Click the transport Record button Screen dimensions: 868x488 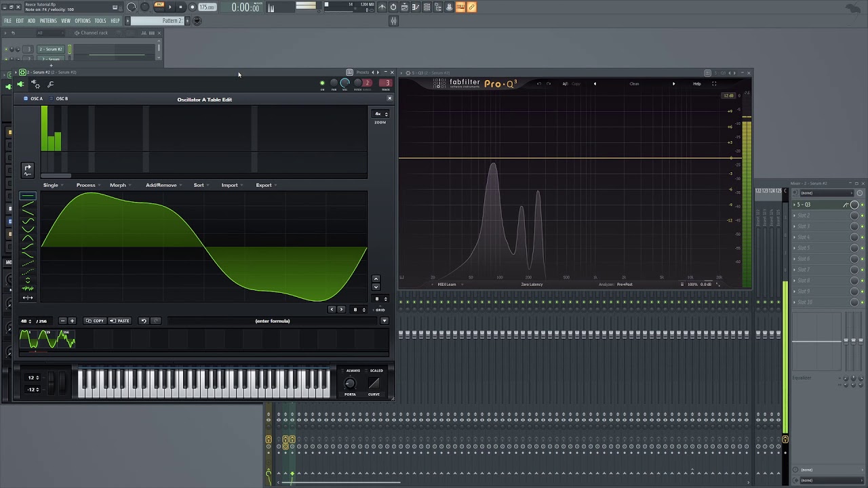(192, 7)
